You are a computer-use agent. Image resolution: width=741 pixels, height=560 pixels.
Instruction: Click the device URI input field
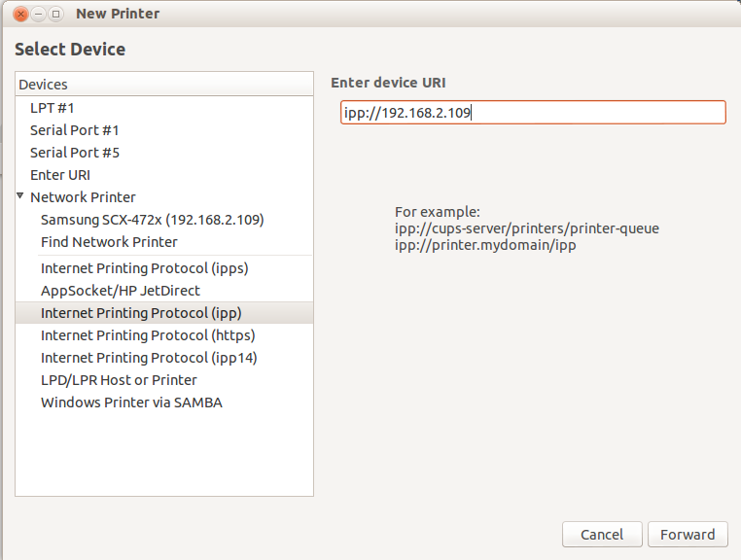(x=532, y=113)
